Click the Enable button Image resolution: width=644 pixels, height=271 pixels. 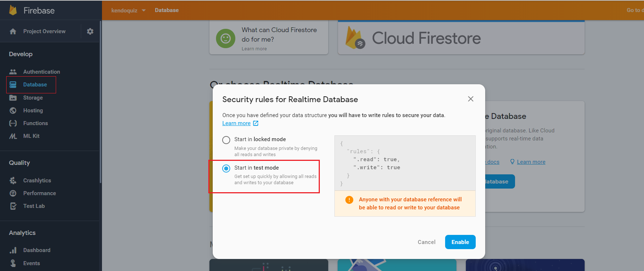pos(460,242)
